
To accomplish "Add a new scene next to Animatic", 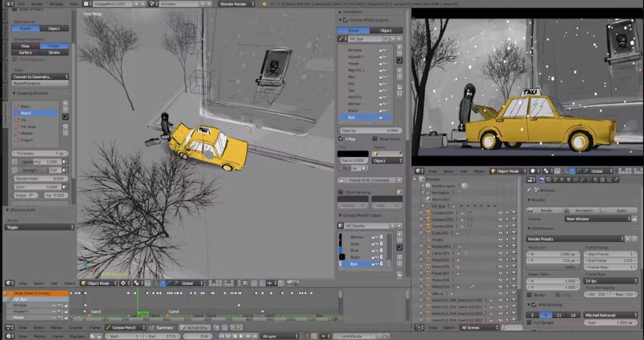I will pos(203,4).
